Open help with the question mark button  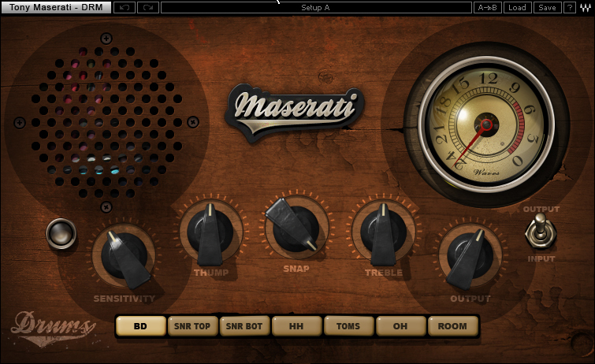click(569, 8)
